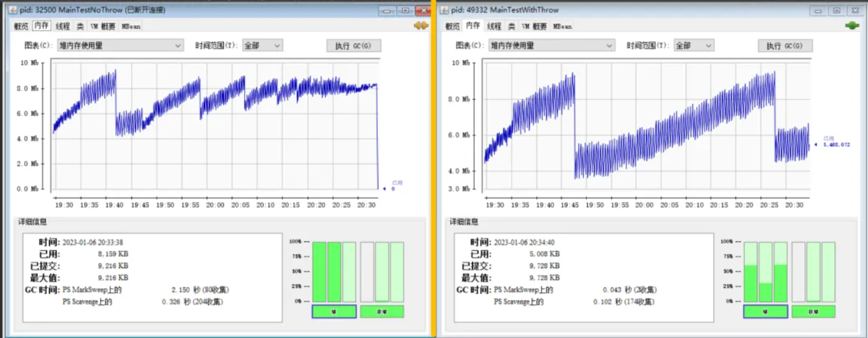Viewport: 868px width, 338px height.
Task: Switch to the MBean tab in right window
Action: point(562,26)
